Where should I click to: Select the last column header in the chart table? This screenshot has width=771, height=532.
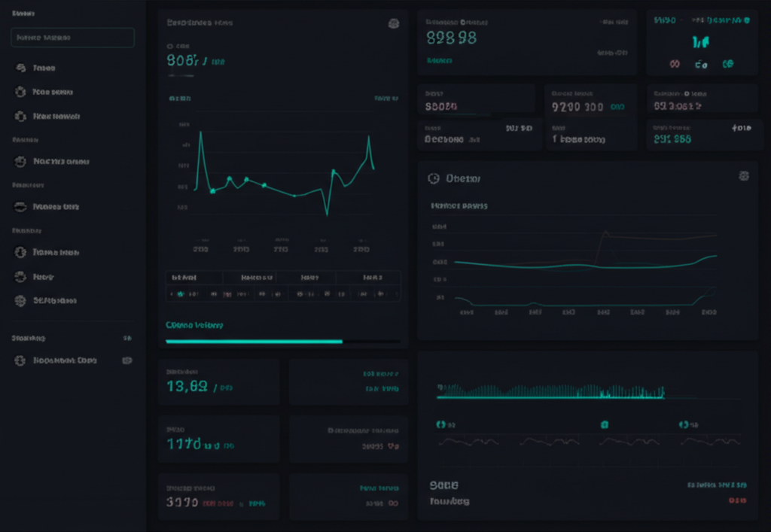click(x=371, y=277)
